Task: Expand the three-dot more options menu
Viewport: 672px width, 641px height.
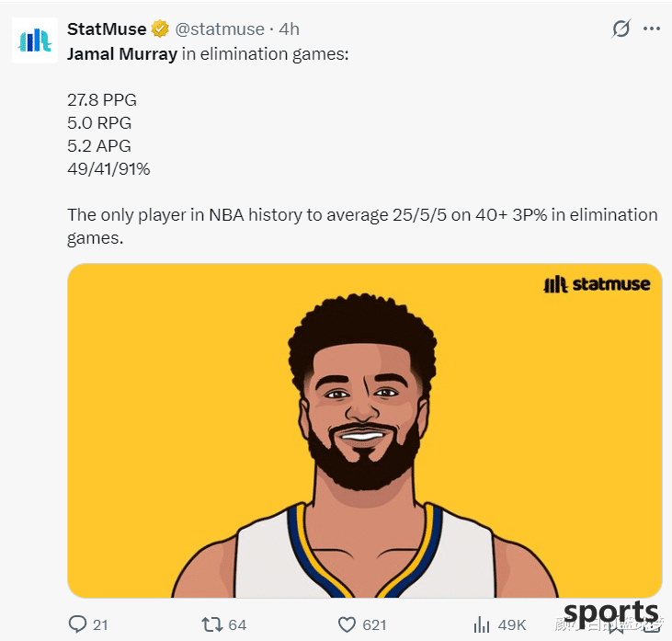Action: [652, 29]
